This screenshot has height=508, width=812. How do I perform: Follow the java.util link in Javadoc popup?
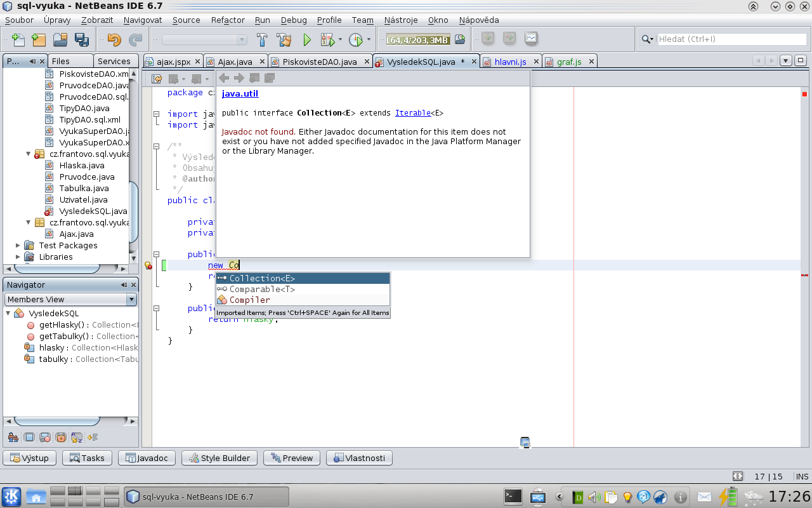coord(240,93)
